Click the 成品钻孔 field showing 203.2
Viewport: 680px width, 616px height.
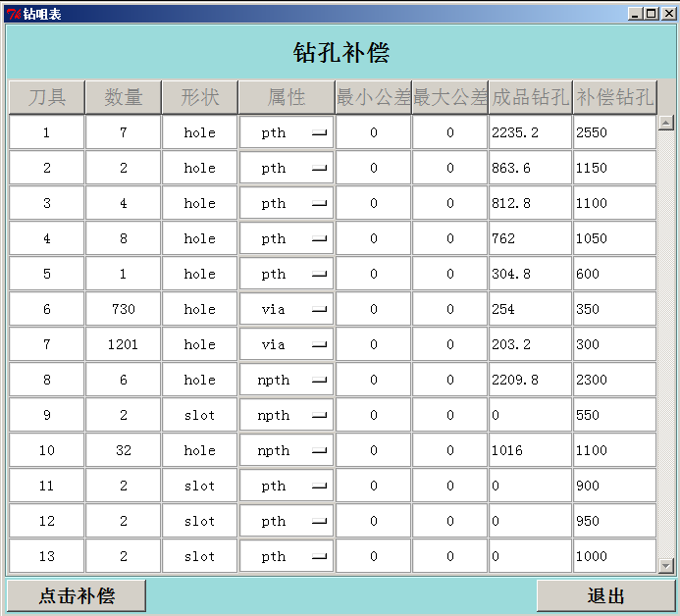click(530, 344)
